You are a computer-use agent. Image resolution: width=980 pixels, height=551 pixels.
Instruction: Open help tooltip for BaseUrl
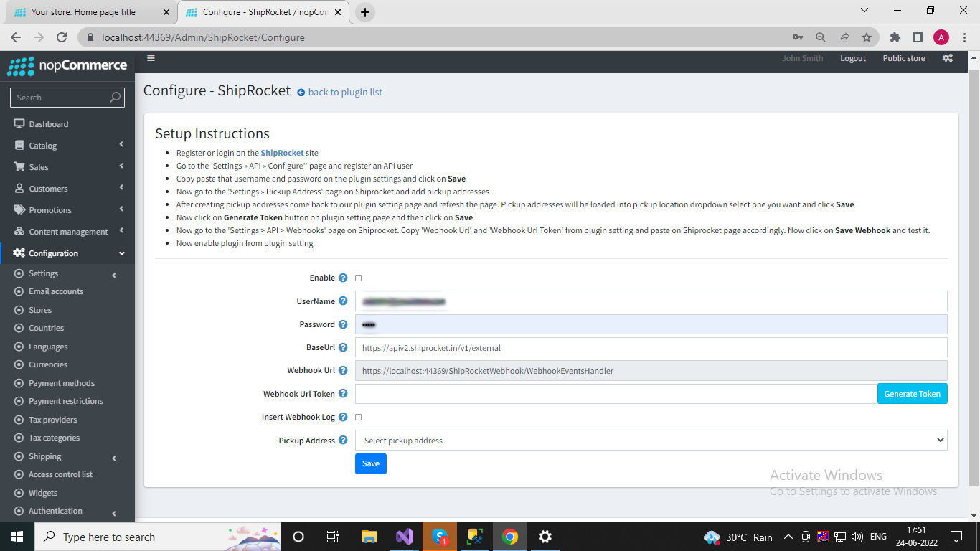click(x=343, y=347)
